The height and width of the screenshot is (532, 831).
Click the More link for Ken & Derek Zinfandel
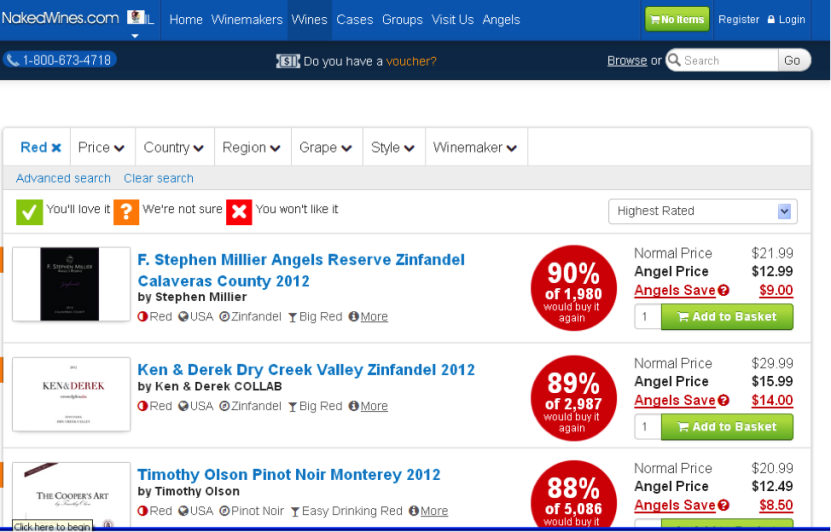[x=374, y=406]
